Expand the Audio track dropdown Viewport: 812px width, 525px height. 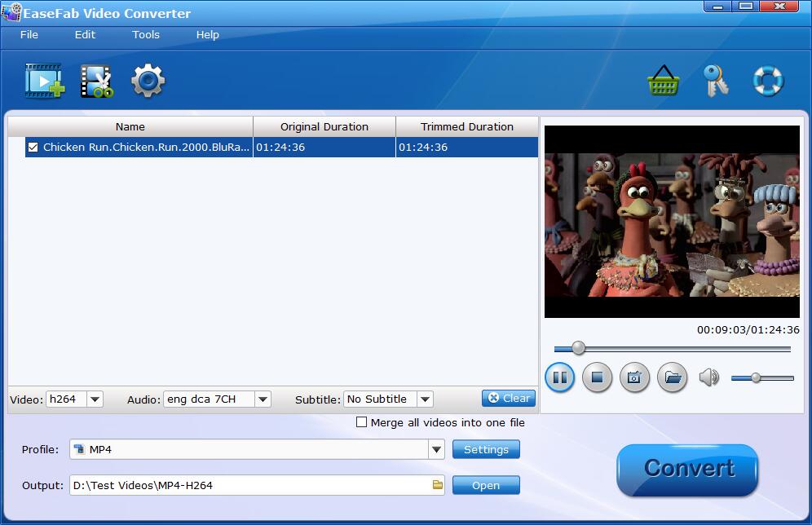(x=263, y=399)
